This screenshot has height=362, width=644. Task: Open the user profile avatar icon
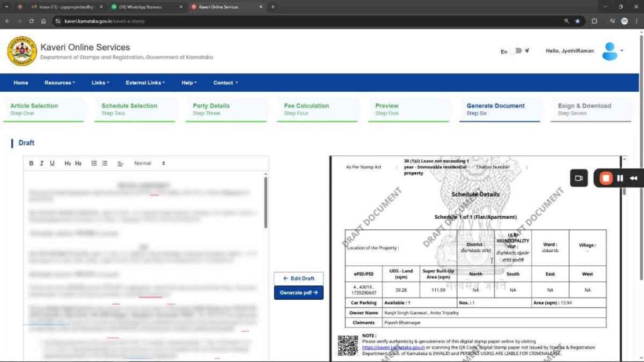[x=611, y=52]
